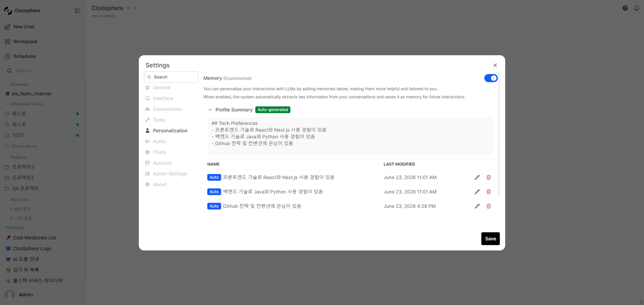Open the notifications bell

click(637, 8)
